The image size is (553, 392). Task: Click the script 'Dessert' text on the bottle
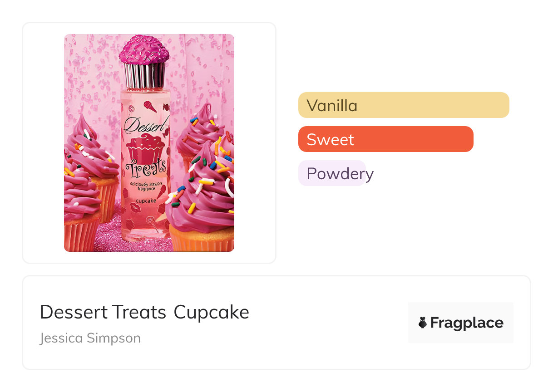(145, 125)
